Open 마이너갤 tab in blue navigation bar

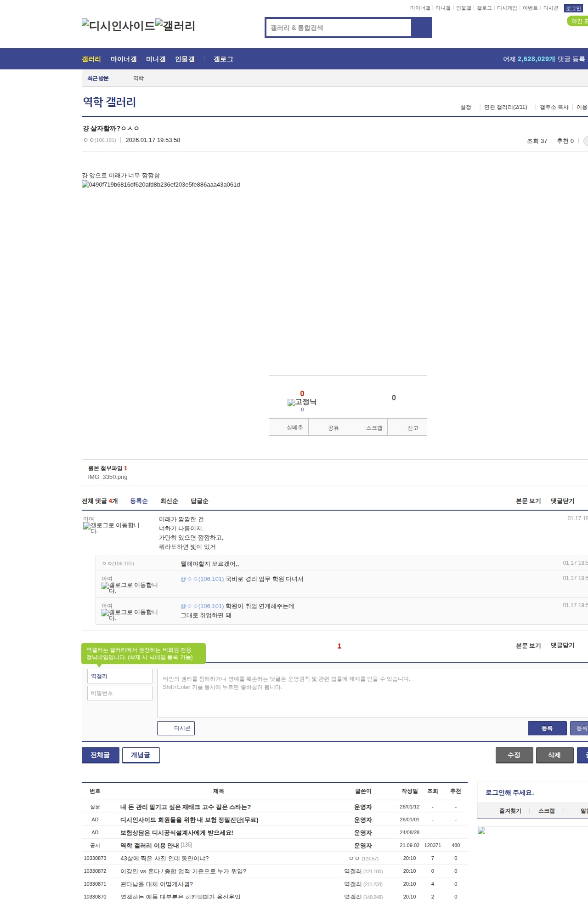(124, 59)
